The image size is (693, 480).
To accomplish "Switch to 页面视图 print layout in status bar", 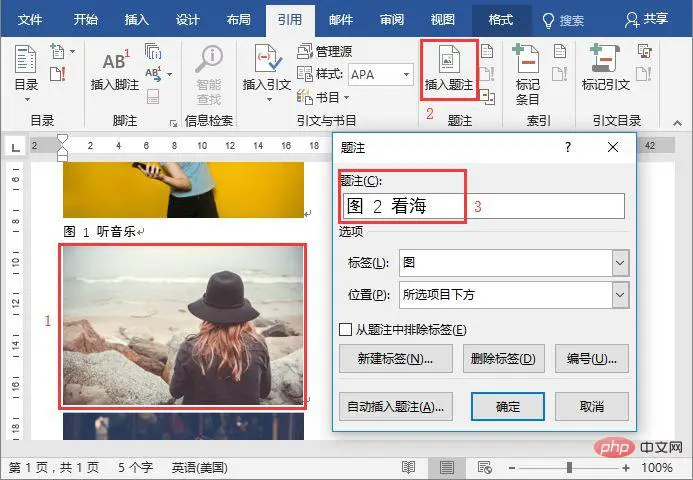I will (x=446, y=467).
